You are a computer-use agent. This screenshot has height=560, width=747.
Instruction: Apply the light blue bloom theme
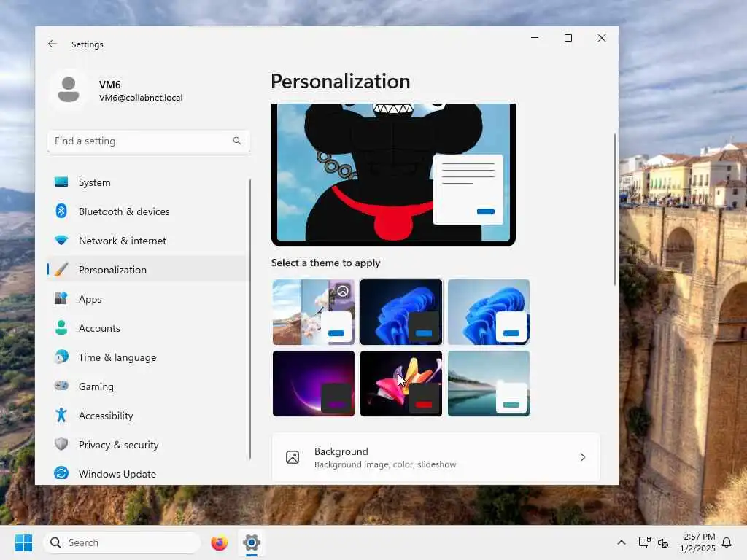[489, 312]
